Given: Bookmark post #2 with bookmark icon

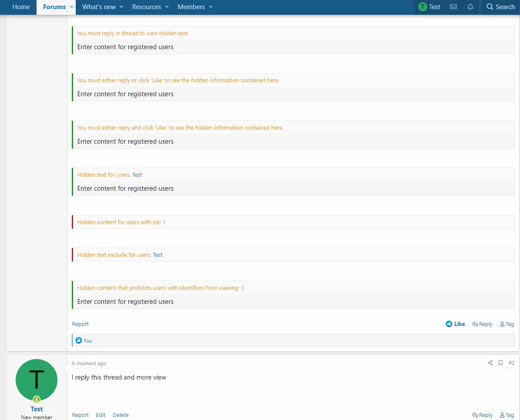Looking at the screenshot, I should [500, 363].
